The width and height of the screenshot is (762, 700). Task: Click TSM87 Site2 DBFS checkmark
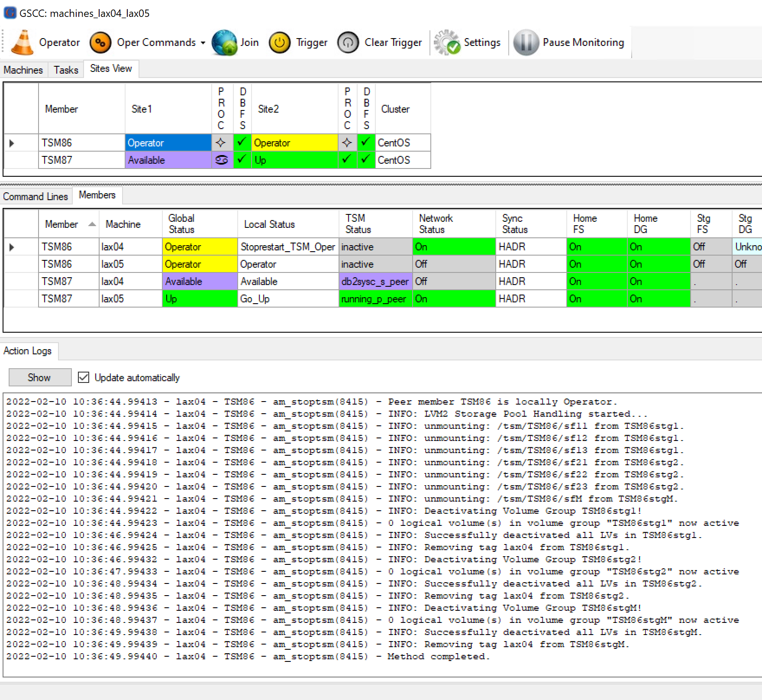pyautogui.click(x=366, y=160)
